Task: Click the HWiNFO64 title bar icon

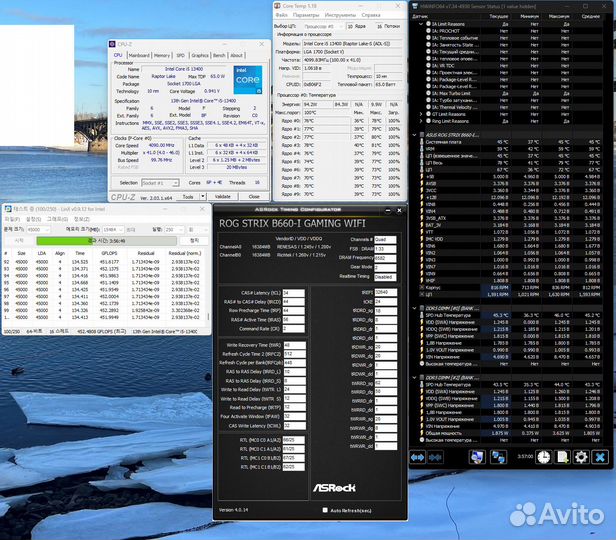Action: click(x=414, y=6)
